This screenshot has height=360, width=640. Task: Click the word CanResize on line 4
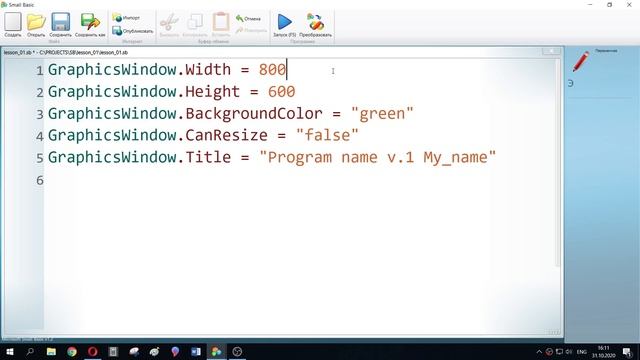click(x=227, y=135)
